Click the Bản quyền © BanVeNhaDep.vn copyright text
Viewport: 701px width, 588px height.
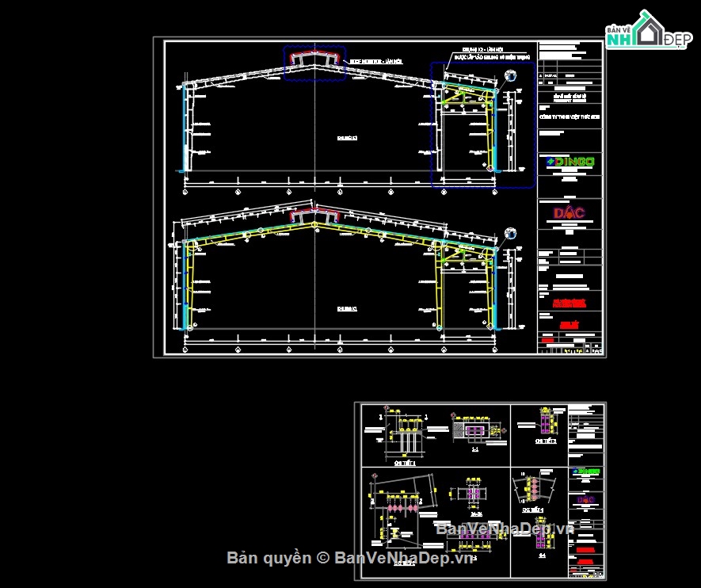click(x=349, y=558)
